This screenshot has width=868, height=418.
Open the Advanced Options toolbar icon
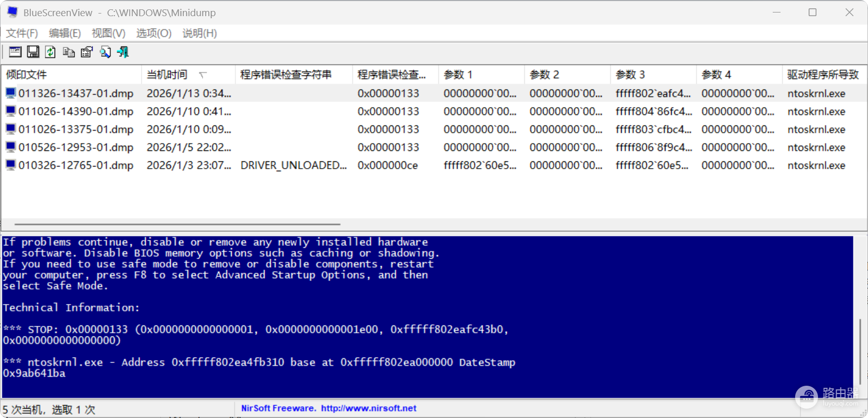click(15, 52)
